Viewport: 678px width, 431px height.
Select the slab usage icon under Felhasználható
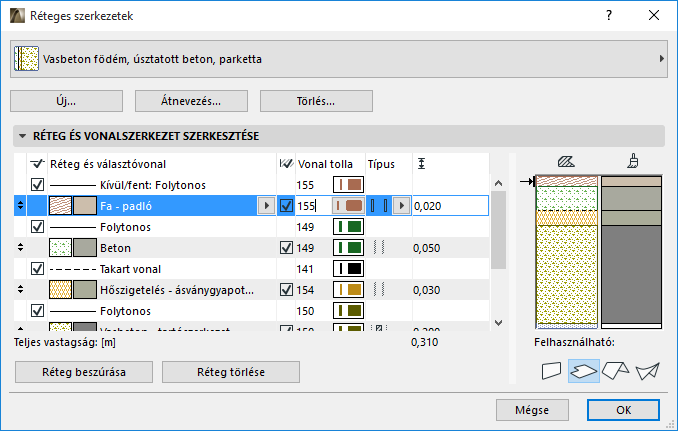tap(584, 370)
